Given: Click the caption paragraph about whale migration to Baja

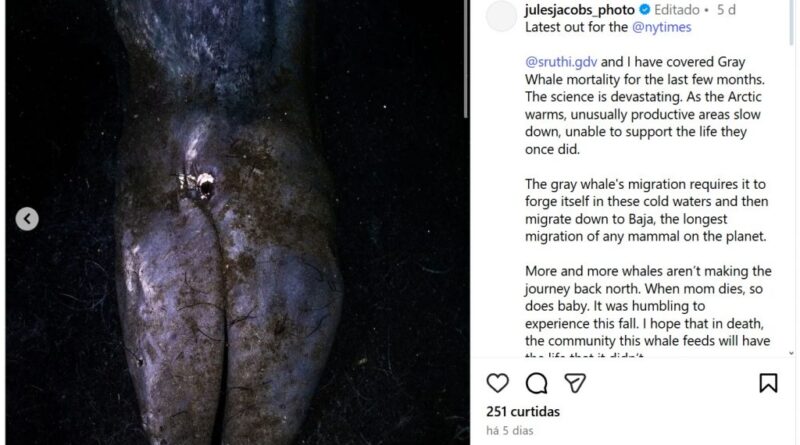Looking at the screenshot, I should pos(646,210).
